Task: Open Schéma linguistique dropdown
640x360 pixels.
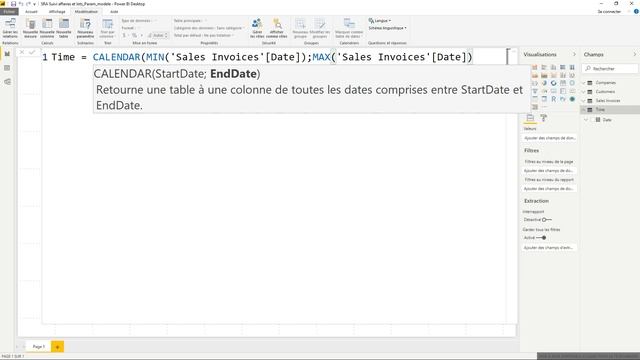Action: pyautogui.click(x=387, y=28)
